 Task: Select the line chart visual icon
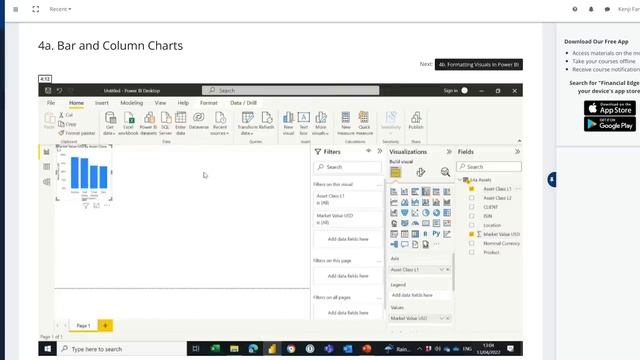[x=394, y=202]
